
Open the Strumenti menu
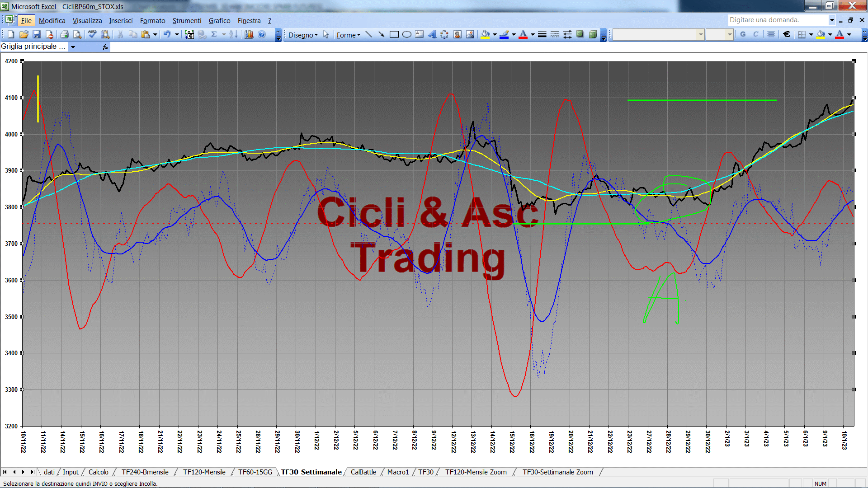(x=187, y=21)
